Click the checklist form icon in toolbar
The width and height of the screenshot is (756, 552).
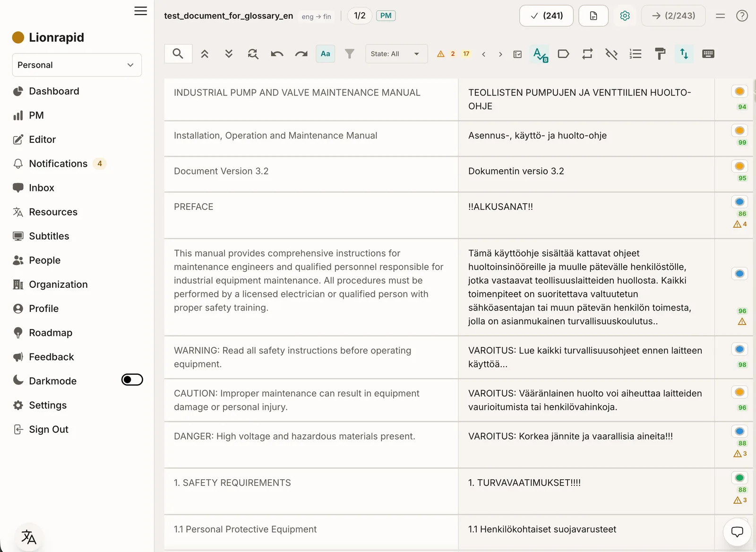click(x=517, y=54)
